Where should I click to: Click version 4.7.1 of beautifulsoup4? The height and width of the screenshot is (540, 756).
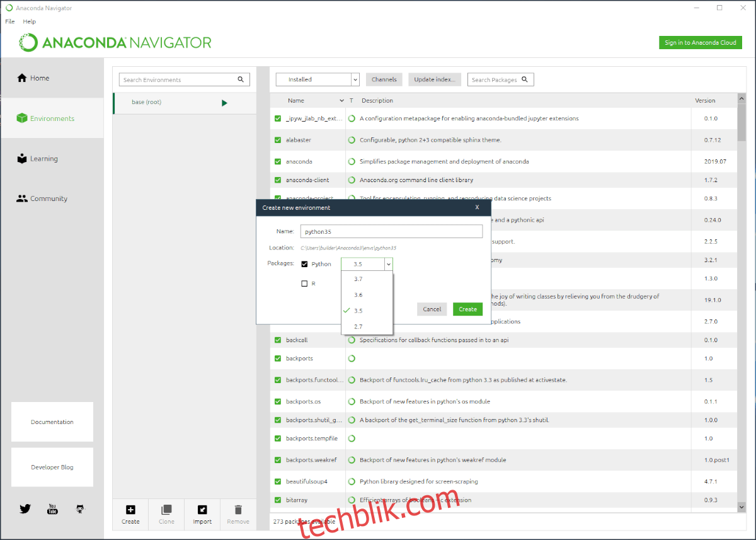click(x=711, y=481)
